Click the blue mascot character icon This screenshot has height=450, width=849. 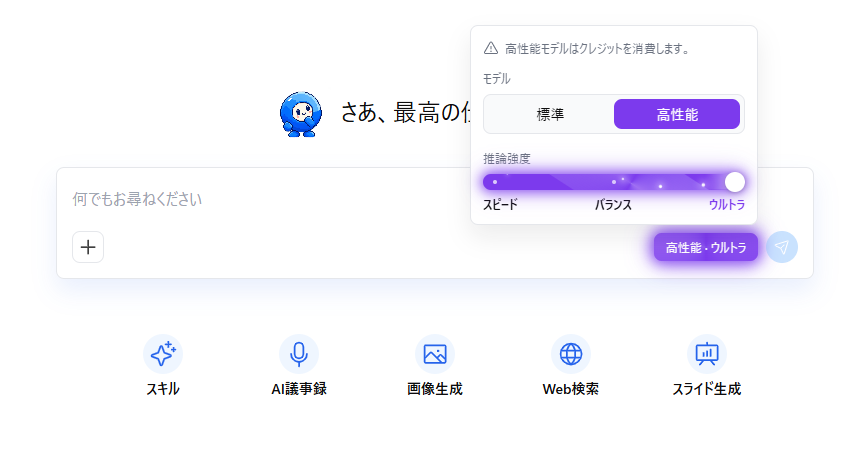coord(301,114)
